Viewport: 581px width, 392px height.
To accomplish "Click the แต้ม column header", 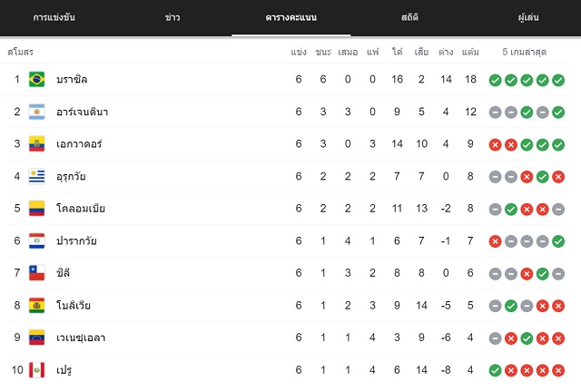I will point(470,52).
